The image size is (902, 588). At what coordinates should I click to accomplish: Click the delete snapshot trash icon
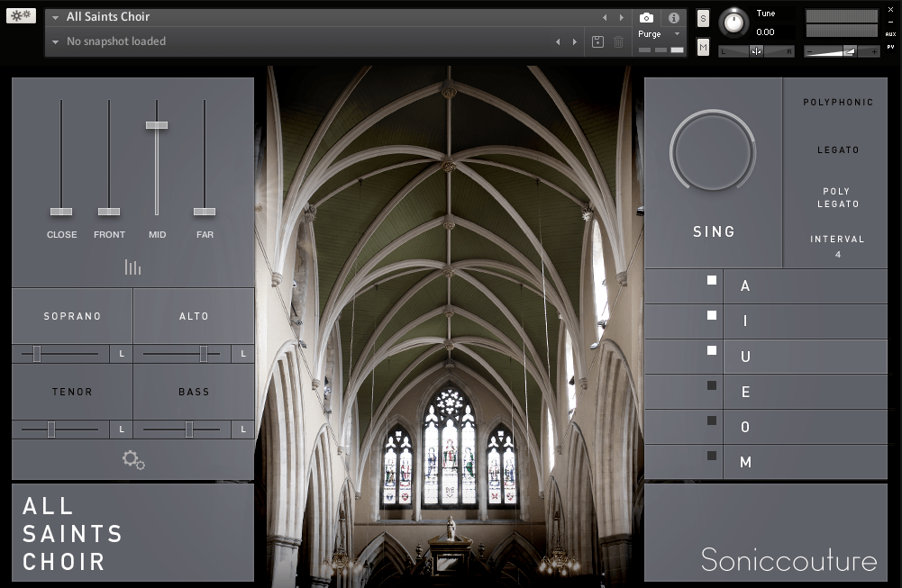(x=618, y=41)
